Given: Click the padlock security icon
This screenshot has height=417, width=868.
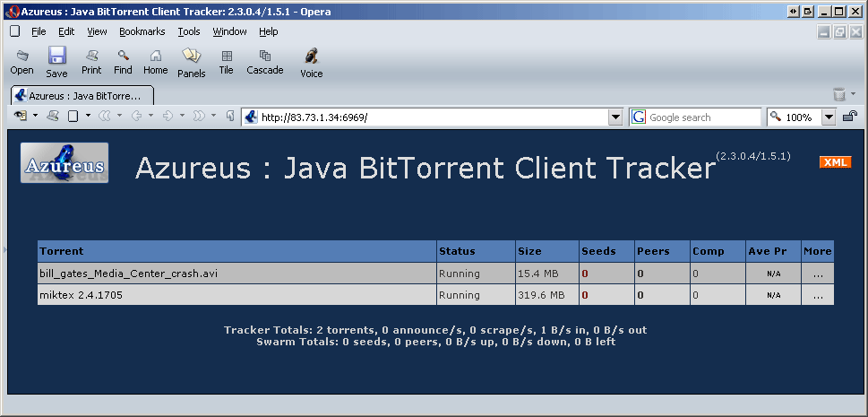Looking at the screenshot, I should pyautogui.click(x=850, y=117).
